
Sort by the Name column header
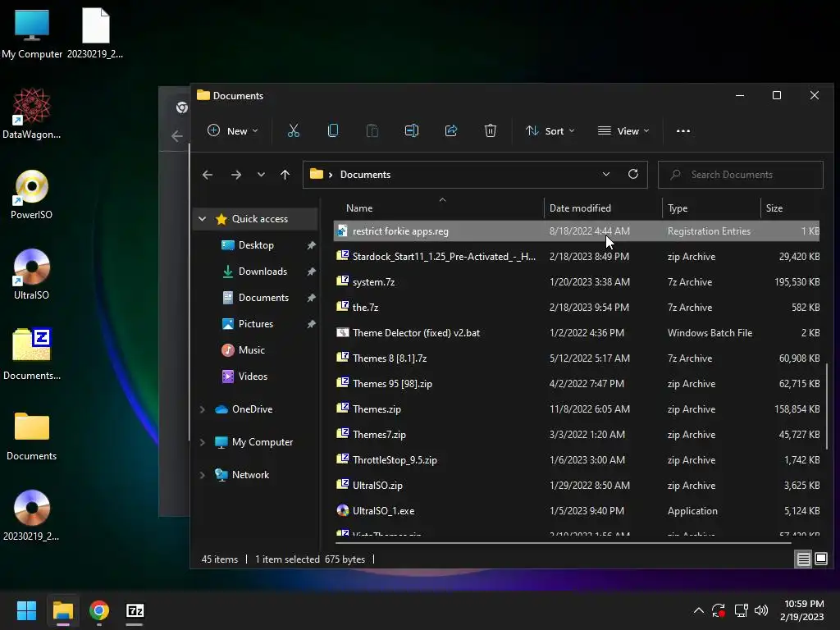click(x=439, y=208)
